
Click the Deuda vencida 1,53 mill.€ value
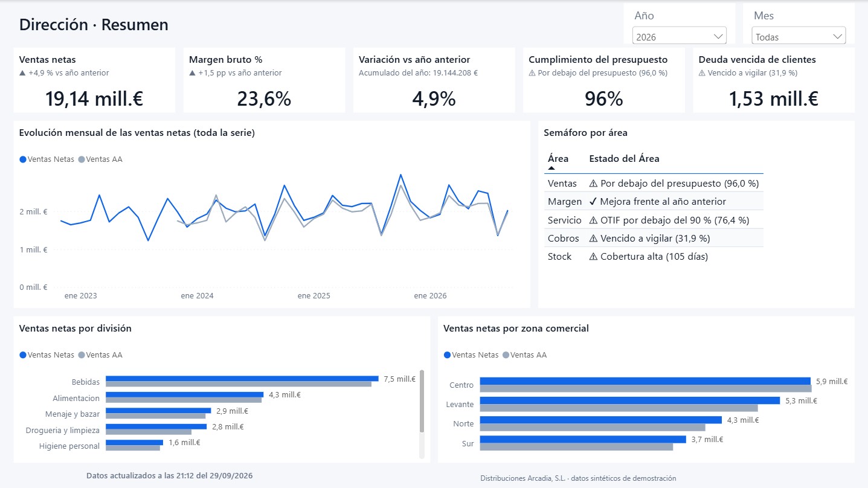[x=773, y=98]
